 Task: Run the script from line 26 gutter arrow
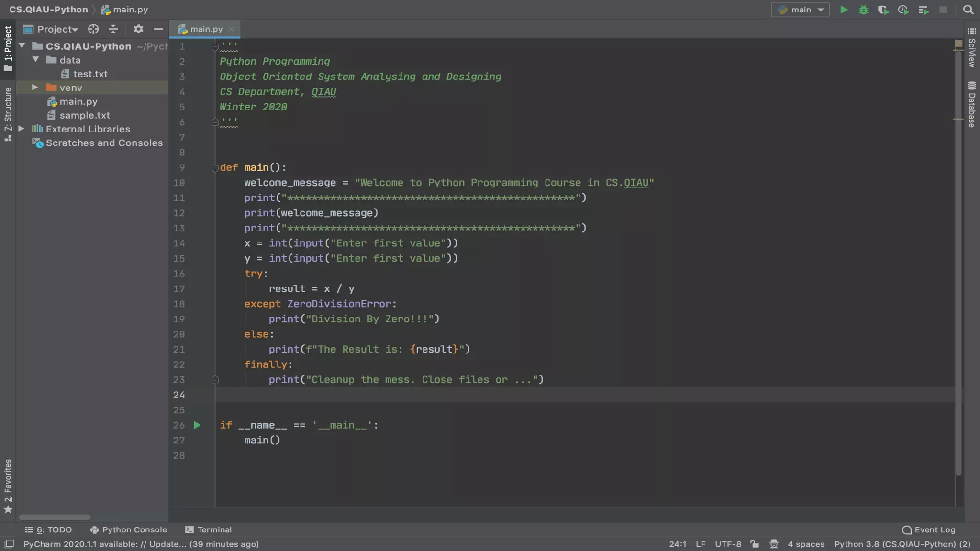point(197,425)
